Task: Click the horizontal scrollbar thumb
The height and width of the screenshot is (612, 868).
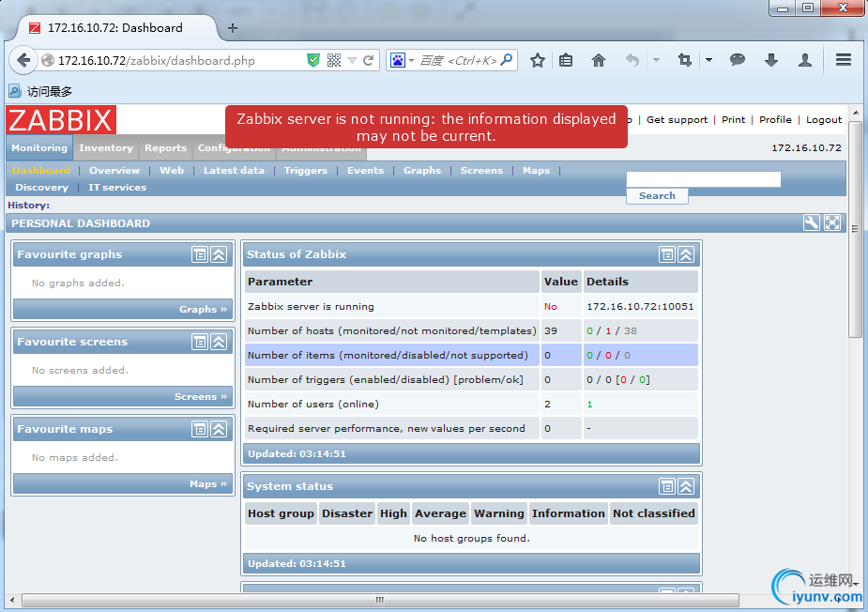Action: [x=380, y=600]
